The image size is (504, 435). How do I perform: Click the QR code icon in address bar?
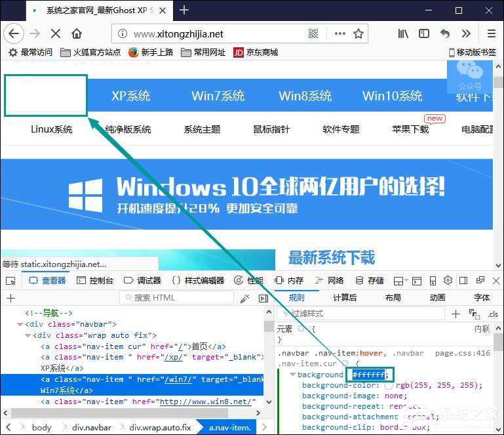tap(313, 33)
